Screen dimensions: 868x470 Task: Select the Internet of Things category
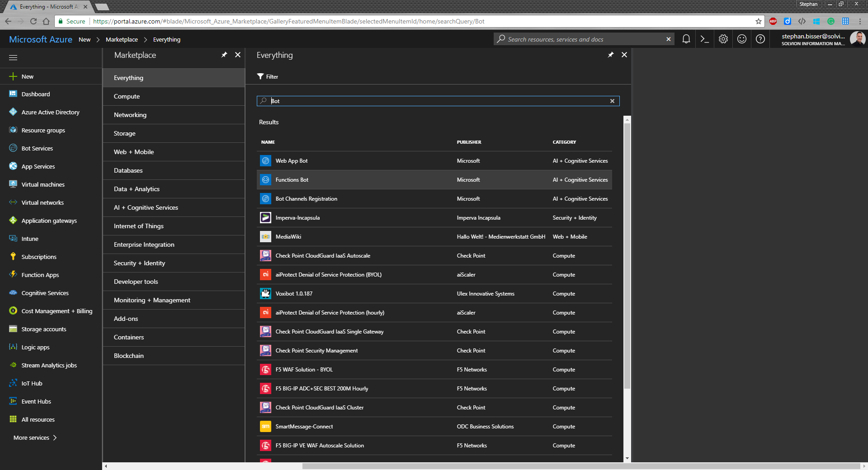[x=174, y=226]
